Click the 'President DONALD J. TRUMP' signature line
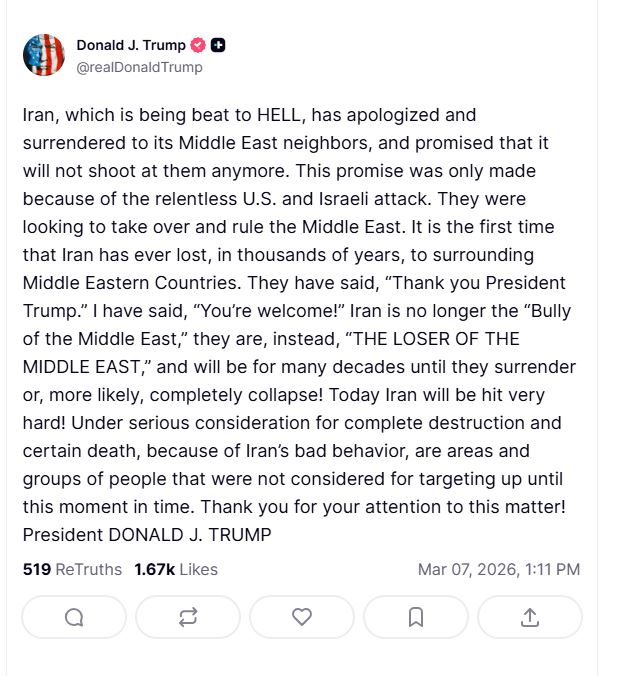Viewport: 627px width, 676px height. point(146,534)
